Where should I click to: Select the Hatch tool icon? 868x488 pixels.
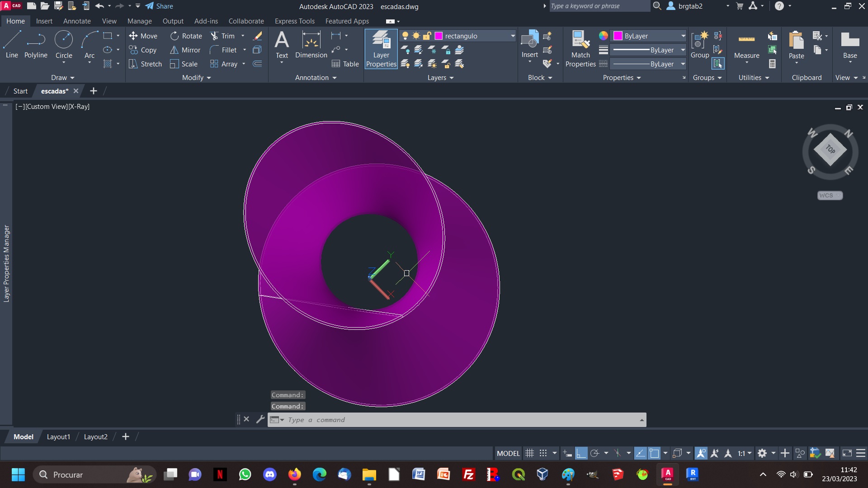coord(108,64)
